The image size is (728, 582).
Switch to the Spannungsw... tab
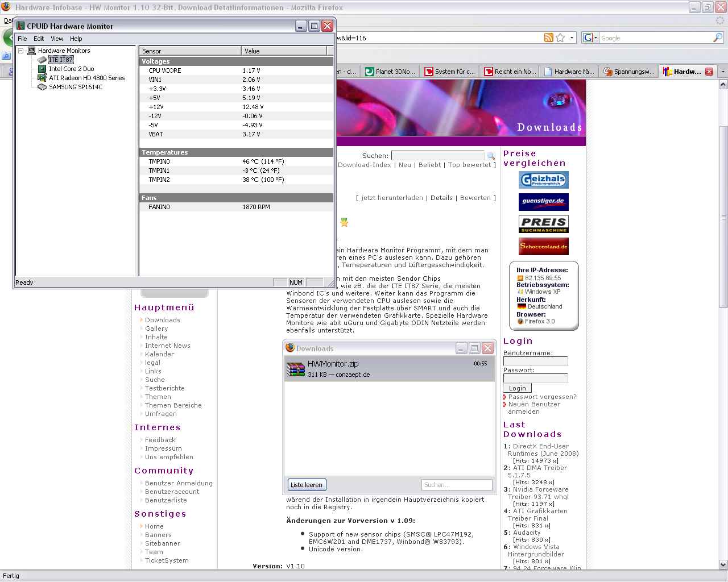(628, 72)
